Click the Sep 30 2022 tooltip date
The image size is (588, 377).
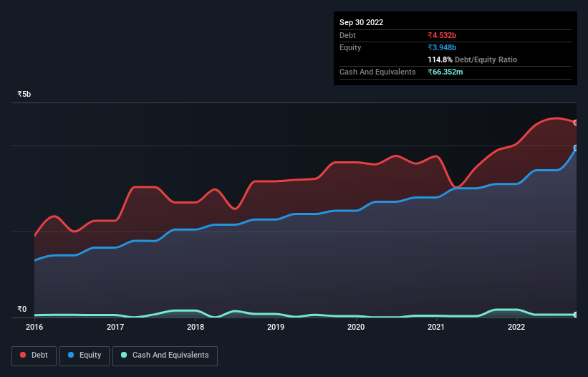361,22
